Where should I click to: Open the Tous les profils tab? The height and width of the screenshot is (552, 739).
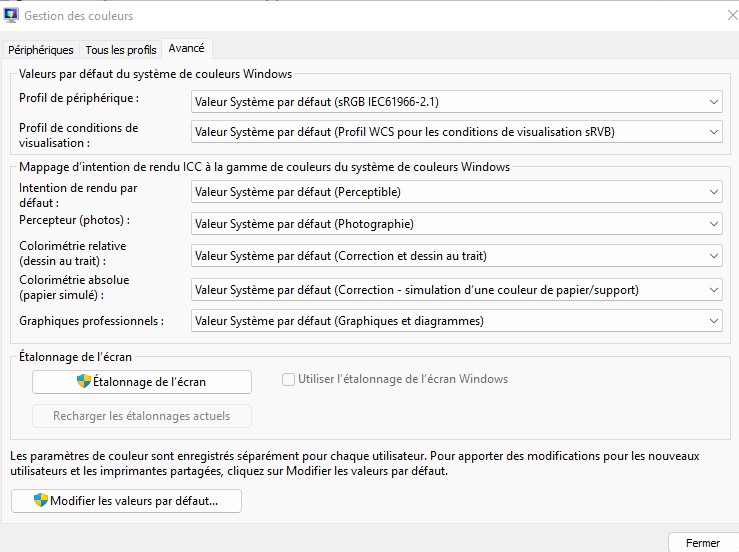[x=120, y=50]
